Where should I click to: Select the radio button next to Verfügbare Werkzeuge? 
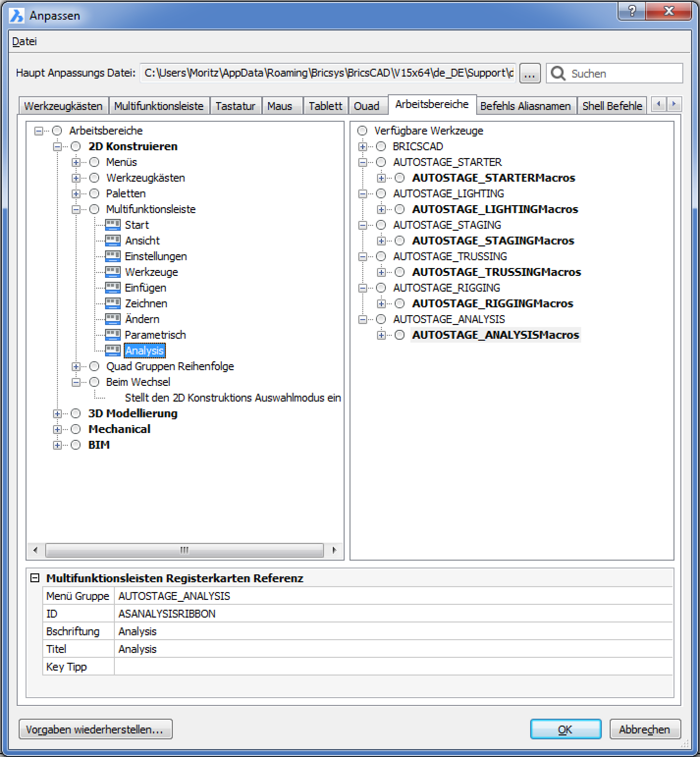(362, 131)
